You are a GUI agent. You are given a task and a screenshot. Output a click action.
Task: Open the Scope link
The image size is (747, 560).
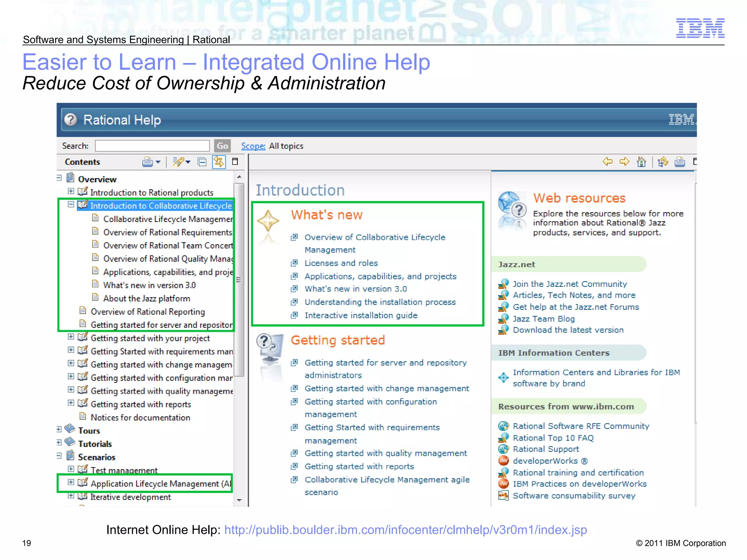click(253, 146)
